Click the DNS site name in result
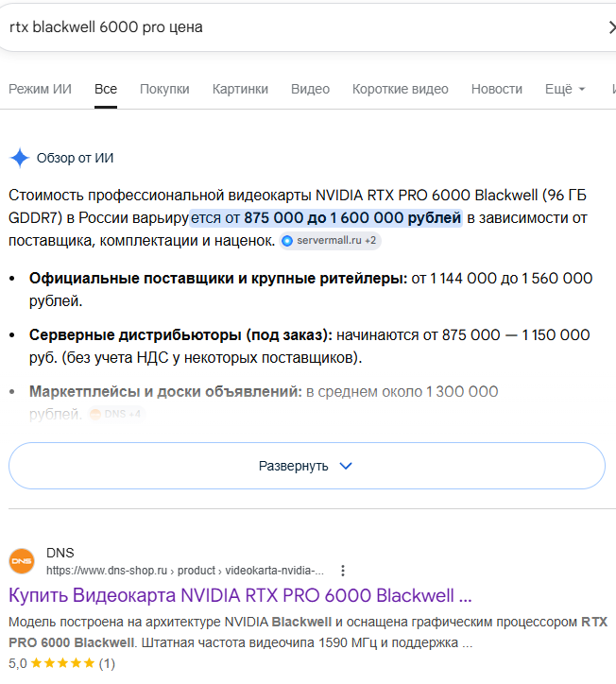 [x=60, y=553]
